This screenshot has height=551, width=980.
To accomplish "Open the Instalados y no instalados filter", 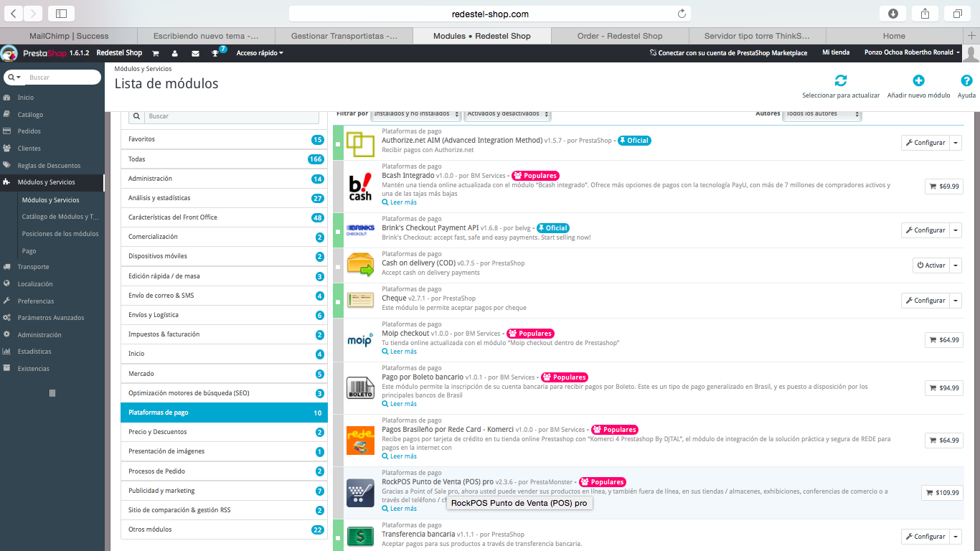I will [415, 114].
